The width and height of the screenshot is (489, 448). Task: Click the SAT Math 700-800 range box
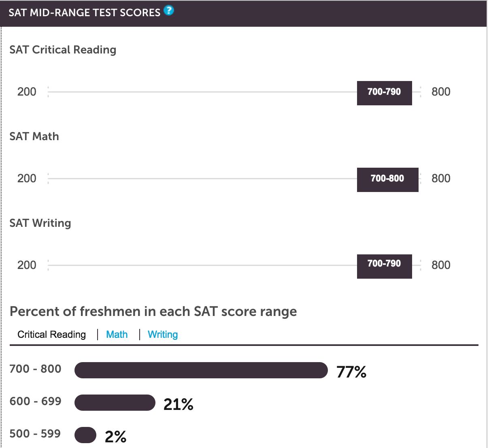[387, 180]
